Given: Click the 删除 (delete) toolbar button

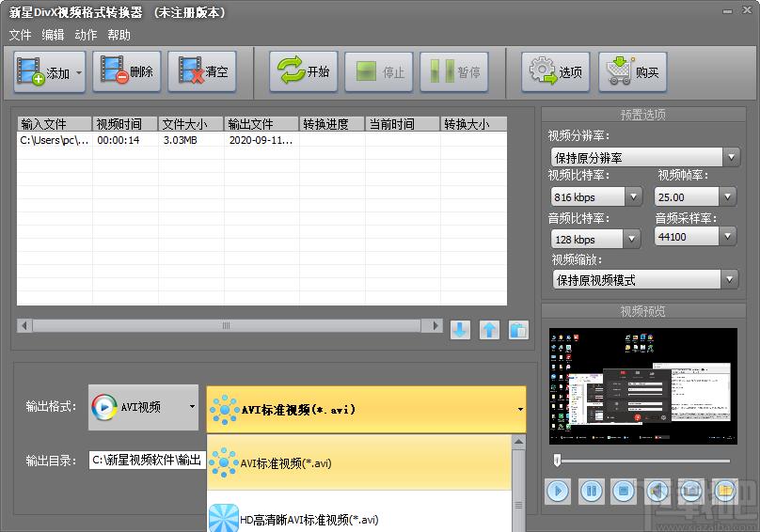Looking at the screenshot, I should click(x=126, y=71).
